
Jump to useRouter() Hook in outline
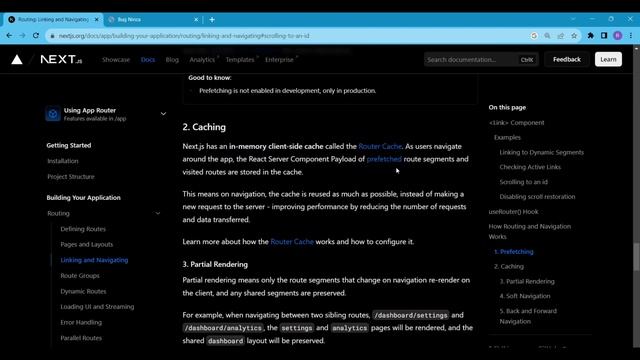point(513,211)
